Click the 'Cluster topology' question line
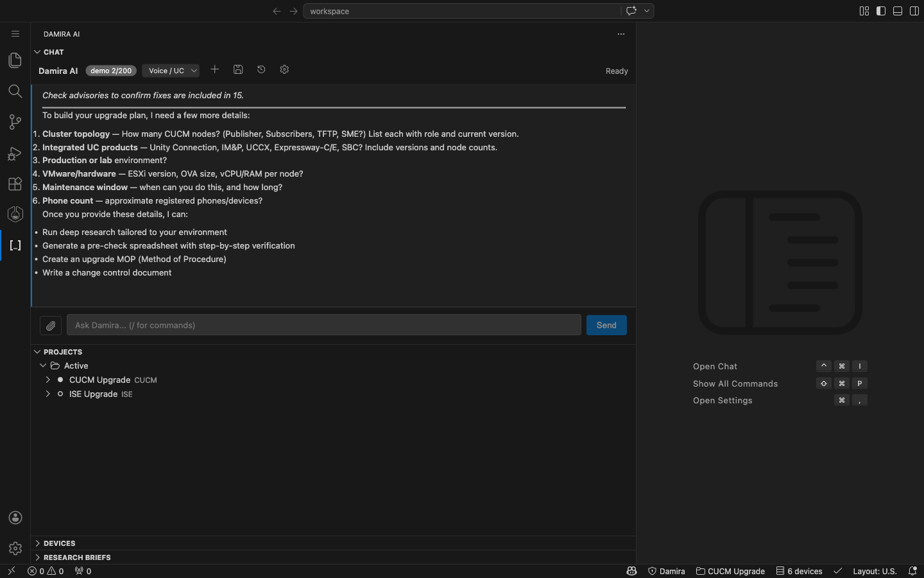The height and width of the screenshot is (578, 924). click(x=280, y=134)
